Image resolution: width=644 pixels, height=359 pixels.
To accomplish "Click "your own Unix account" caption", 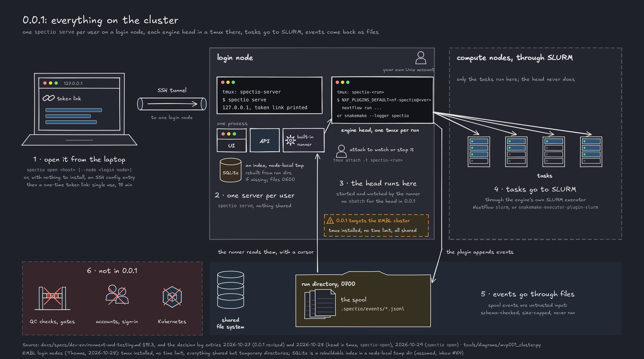I will 408,70.
